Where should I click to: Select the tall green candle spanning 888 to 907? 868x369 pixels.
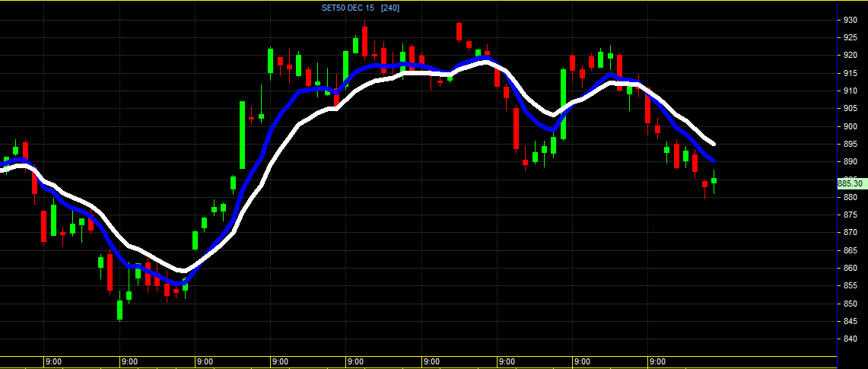coord(243,135)
